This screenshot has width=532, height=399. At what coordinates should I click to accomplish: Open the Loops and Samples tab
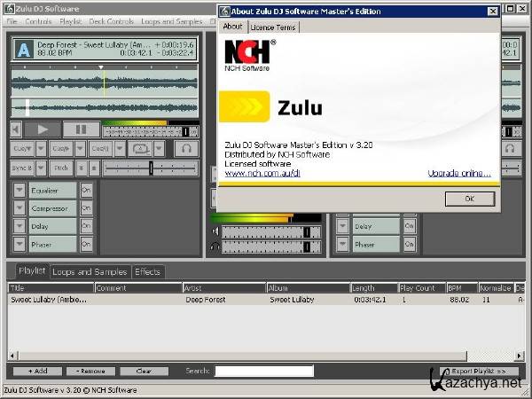pos(90,271)
